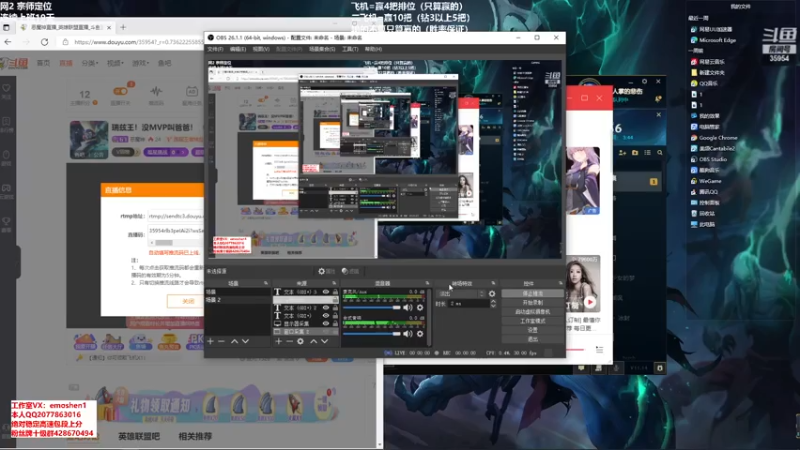Click the 停止推流 button in OBS
Image resolution: width=800 pixels, height=450 pixels.
pos(533,293)
